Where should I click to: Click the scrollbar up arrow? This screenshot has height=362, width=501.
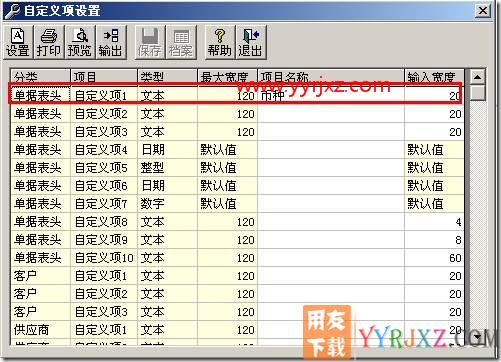pos(477,77)
